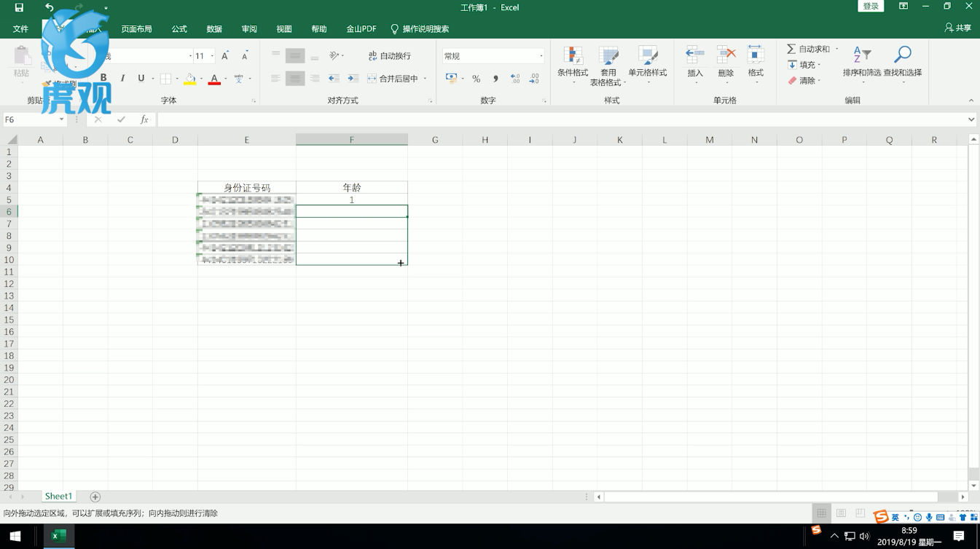Click 操作说明搜索 tell me search box
Viewport: 980px width, 549px height.
point(420,29)
